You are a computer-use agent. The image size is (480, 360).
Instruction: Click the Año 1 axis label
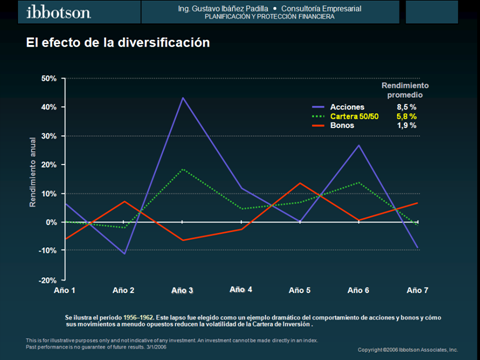[65, 290]
